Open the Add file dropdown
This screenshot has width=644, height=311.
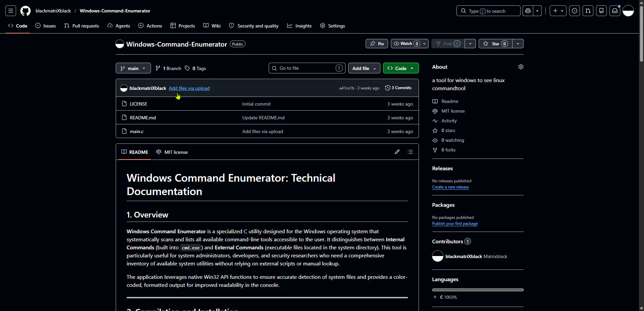(x=364, y=68)
